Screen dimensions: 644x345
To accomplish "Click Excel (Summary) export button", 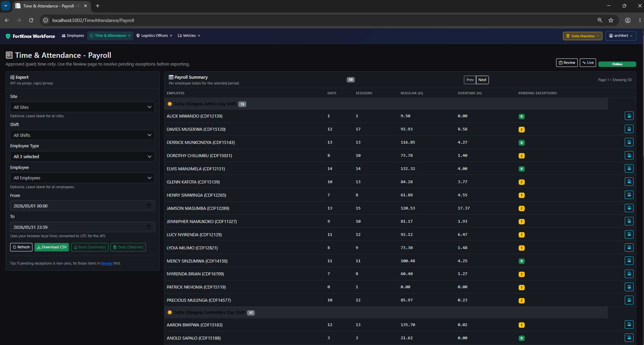I will point(90,247).
